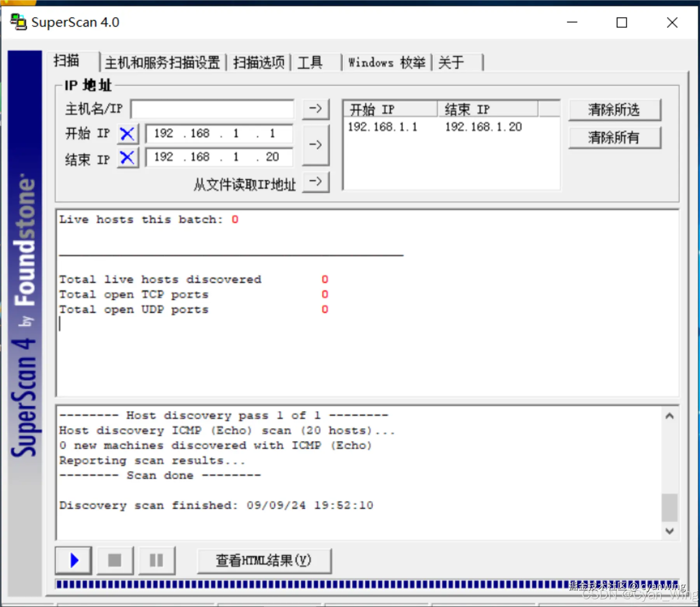700x607 pixels.
Task: Click 'Total open UDP ports' line
Action: (x=193, y=310)
